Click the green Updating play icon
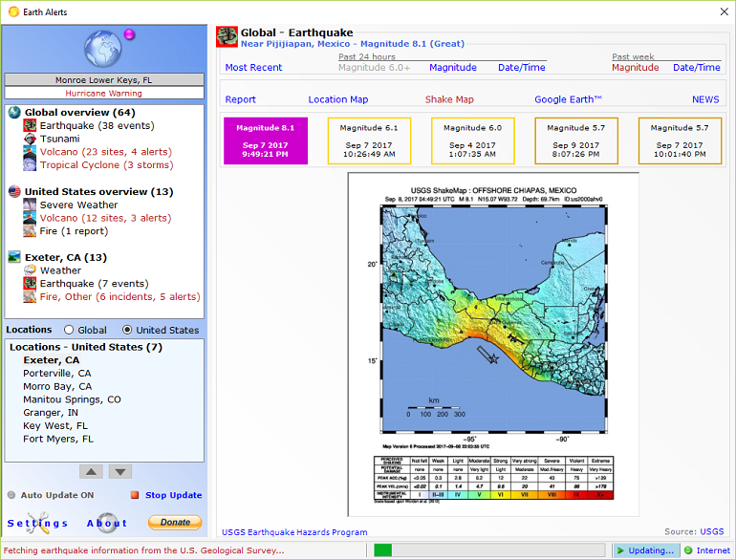The height and width of the screenshot is (560, 736). pos(620,550)
